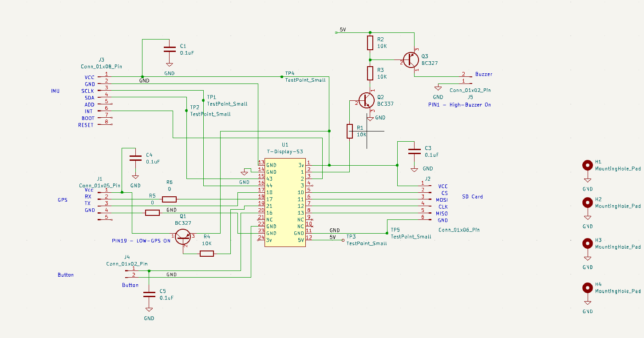Select the 'PIN1 - High-Buzzer On' note
This screenshot has width=644, height=338.
click(x=459, y=105)
